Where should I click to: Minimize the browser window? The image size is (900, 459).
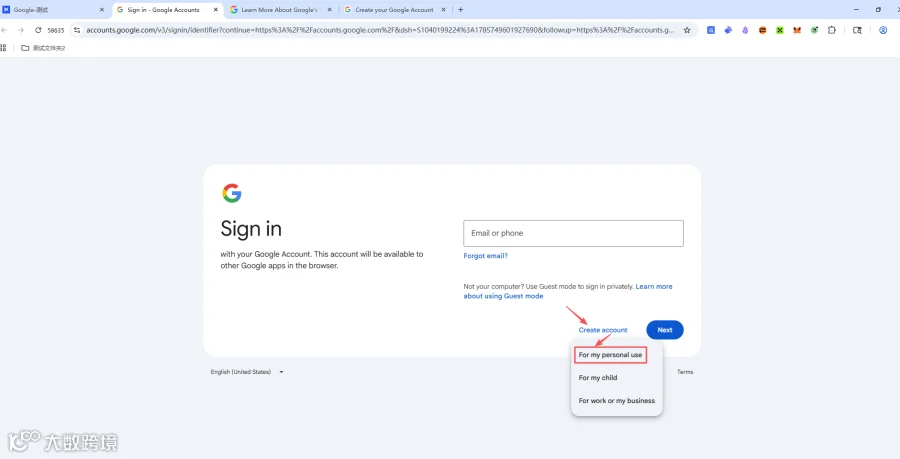[856, 10]
